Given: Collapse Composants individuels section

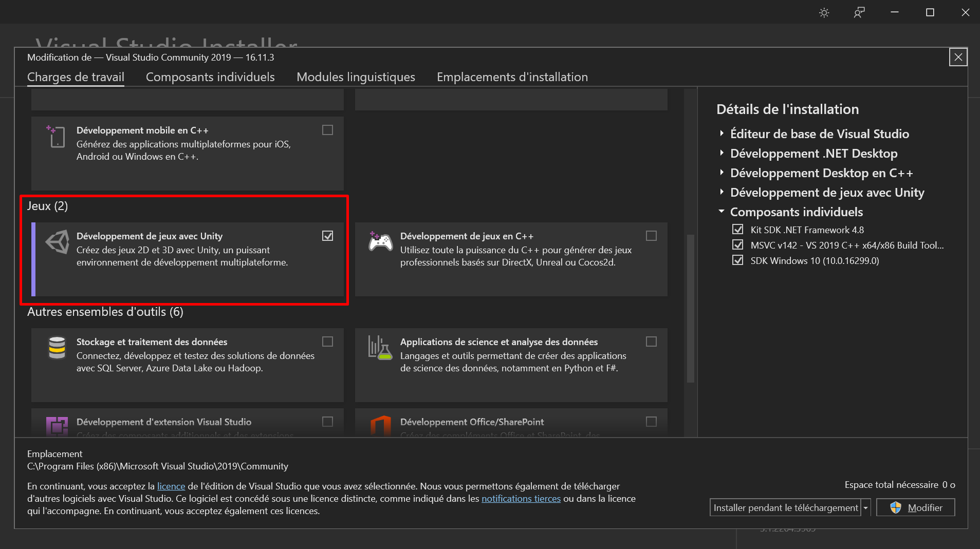Looking at the screenshot, I should [x=722, y=212].
